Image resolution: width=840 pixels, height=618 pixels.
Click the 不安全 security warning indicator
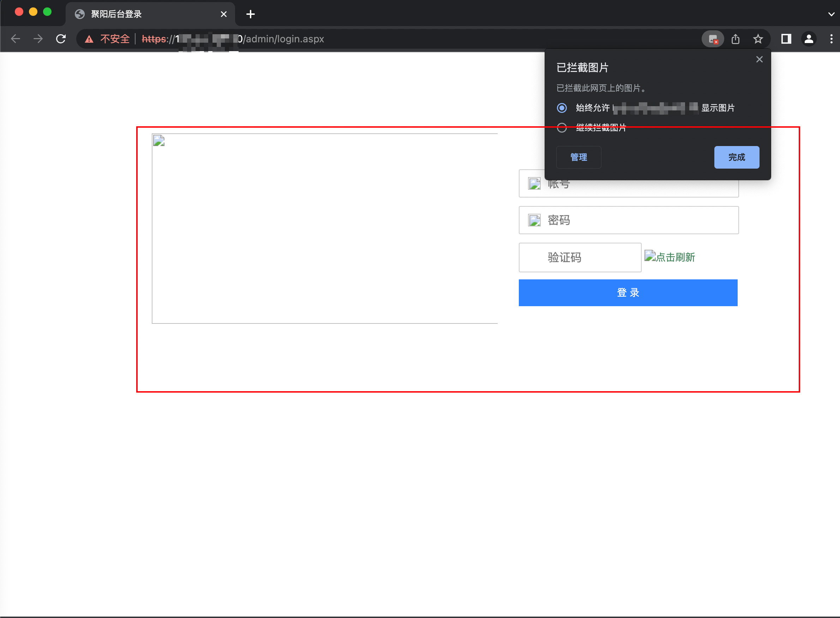click(x=115, y=38)
